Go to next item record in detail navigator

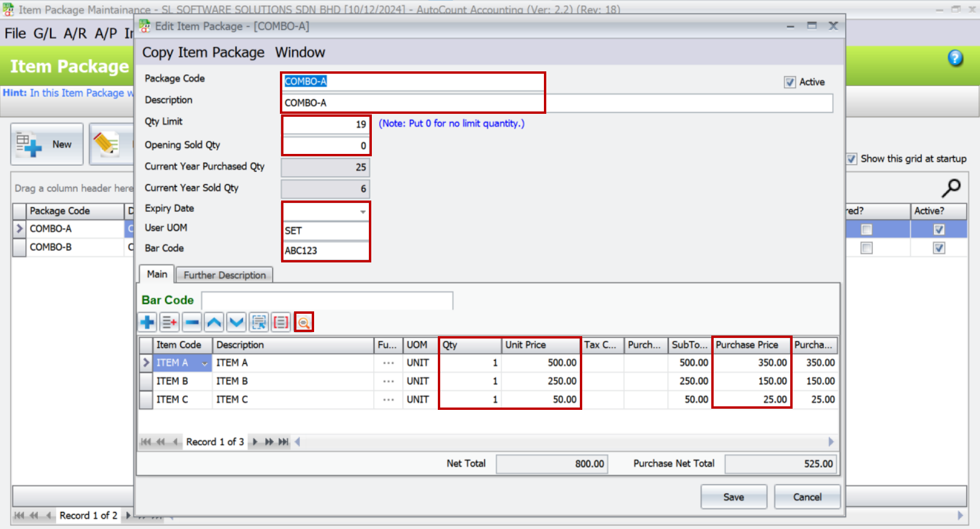[255, 442]
